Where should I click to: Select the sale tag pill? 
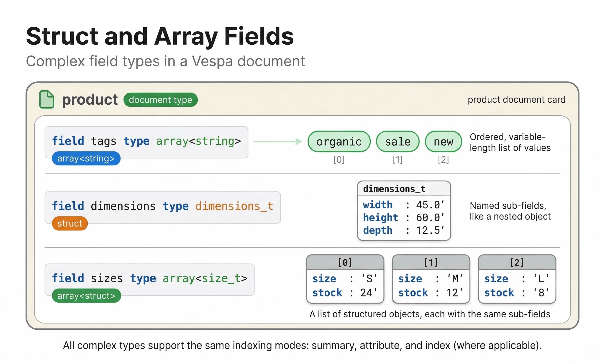coord(397,141)
